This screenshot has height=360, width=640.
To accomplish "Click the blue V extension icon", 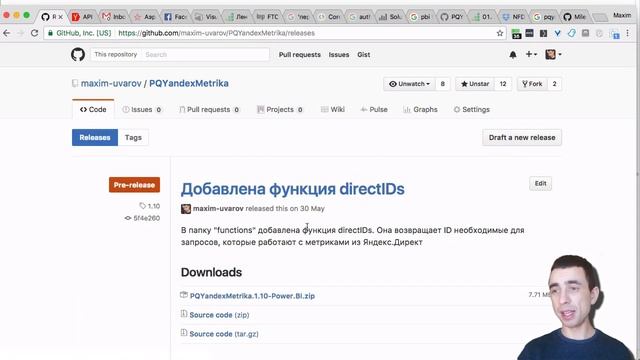I will (557, 33).
